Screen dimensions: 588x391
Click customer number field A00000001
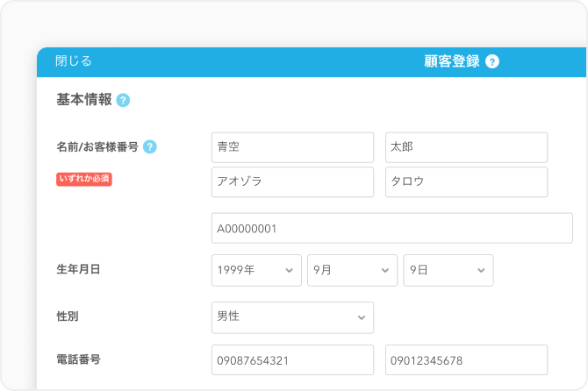[391, 228]
